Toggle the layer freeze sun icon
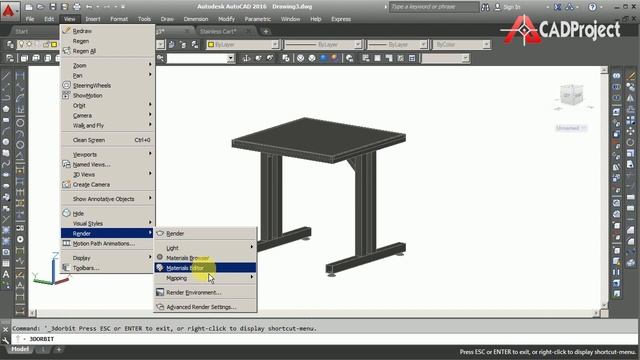This screenshot has height=360, width=640. [29, 44]
